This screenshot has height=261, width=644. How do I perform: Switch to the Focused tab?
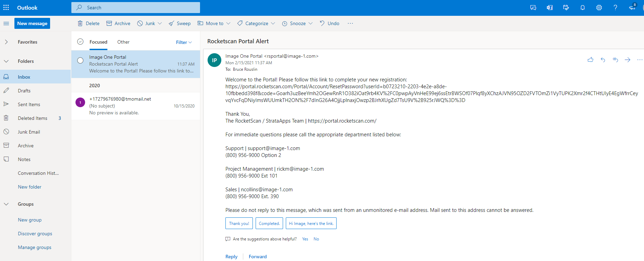98,42
